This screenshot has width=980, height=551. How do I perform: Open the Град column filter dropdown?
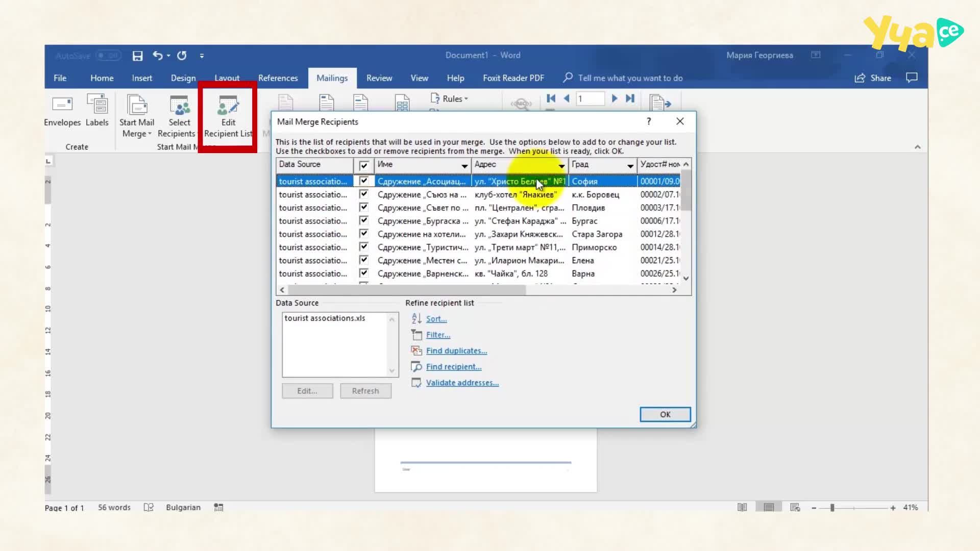(x=630, y=166)
